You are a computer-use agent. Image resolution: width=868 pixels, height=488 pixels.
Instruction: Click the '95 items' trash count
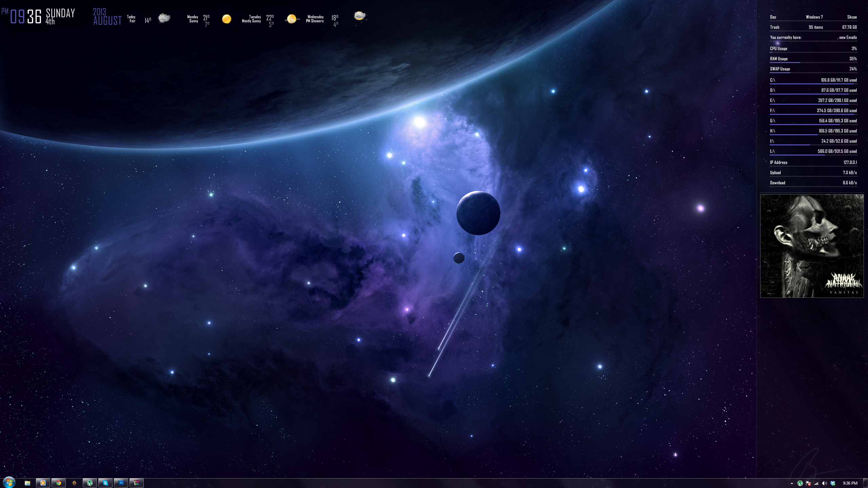coord(815,27)
